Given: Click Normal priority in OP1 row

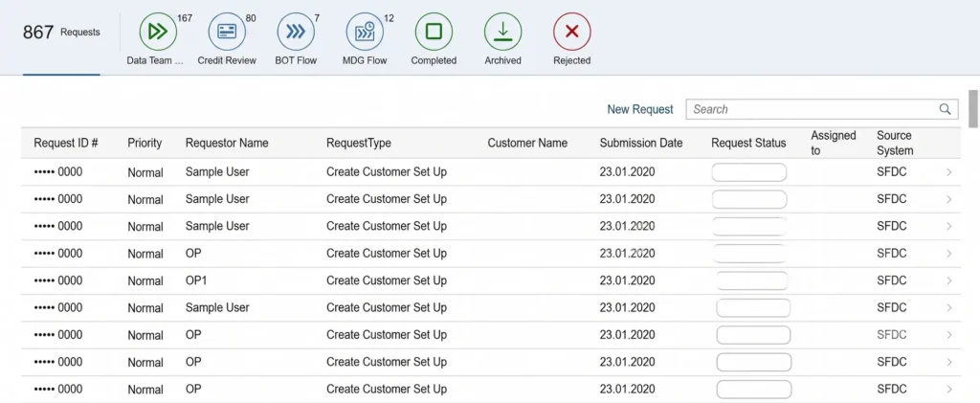Looking at the screenshot, I should [145, 281].
